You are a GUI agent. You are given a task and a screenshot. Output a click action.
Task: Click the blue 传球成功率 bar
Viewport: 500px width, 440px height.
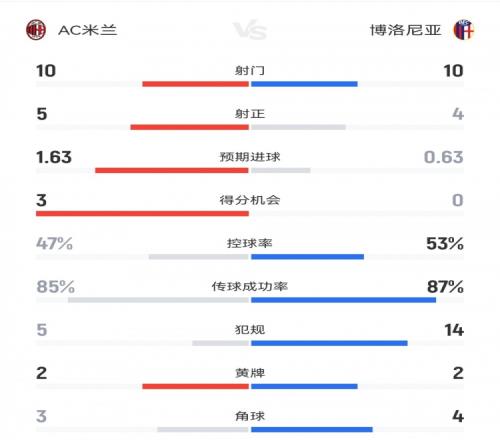coord(343,300)
